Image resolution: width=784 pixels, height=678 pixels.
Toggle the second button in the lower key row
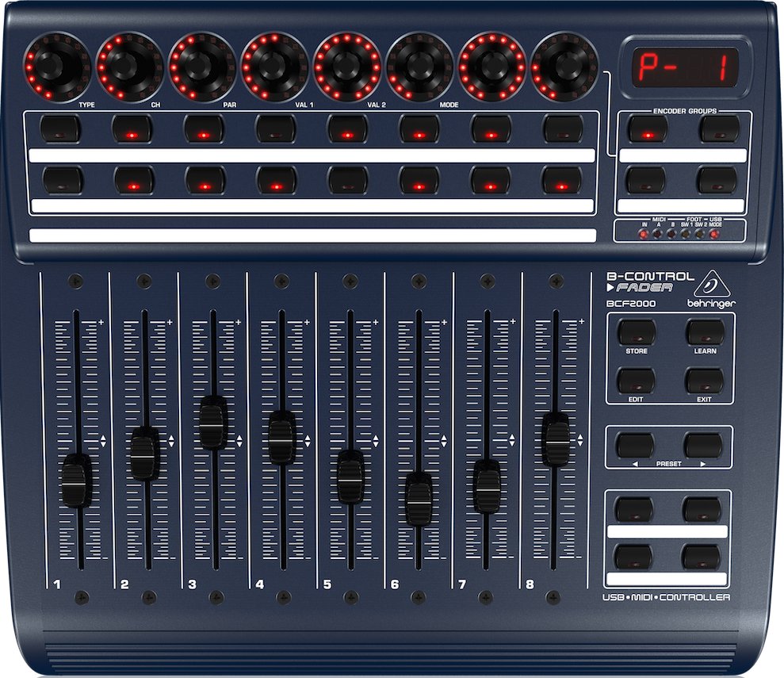point(134,180)
